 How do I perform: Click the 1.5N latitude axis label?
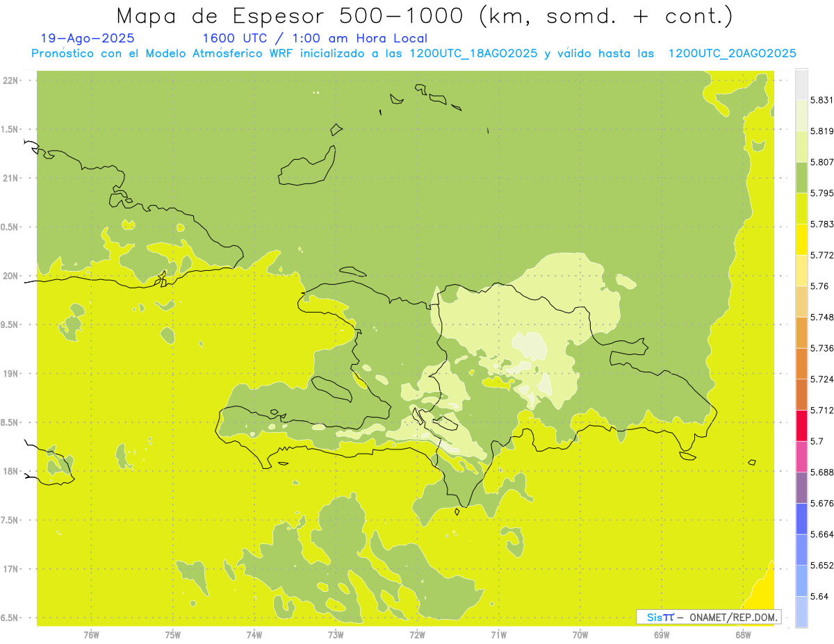[10, 129]
